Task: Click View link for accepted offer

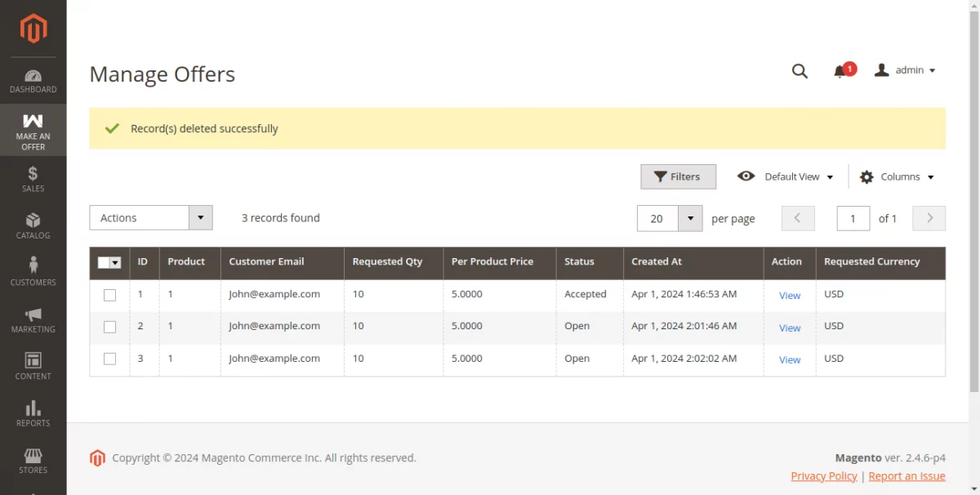Action: coord(789,296)
